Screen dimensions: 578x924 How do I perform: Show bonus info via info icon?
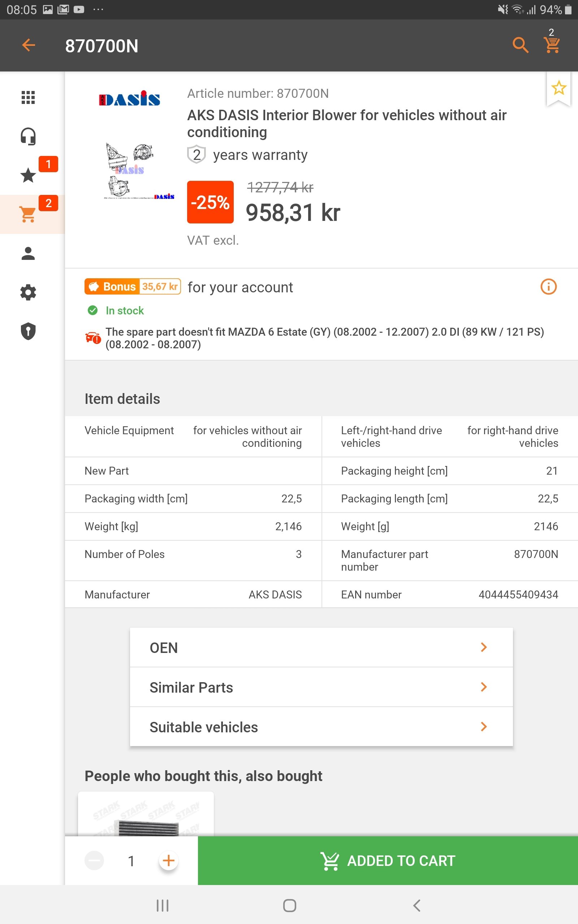548,286
